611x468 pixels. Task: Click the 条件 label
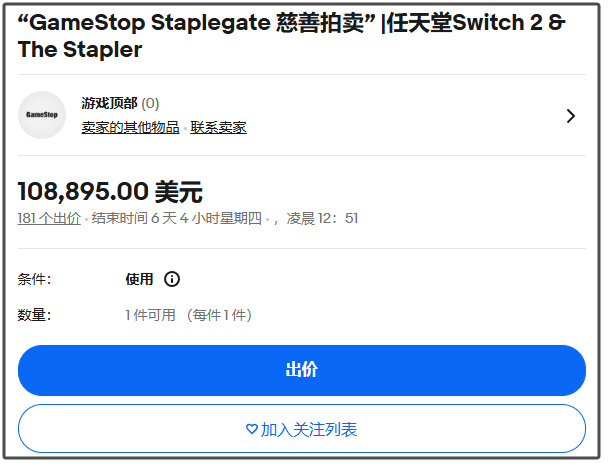pyautogui.click(x=34, y=279)
